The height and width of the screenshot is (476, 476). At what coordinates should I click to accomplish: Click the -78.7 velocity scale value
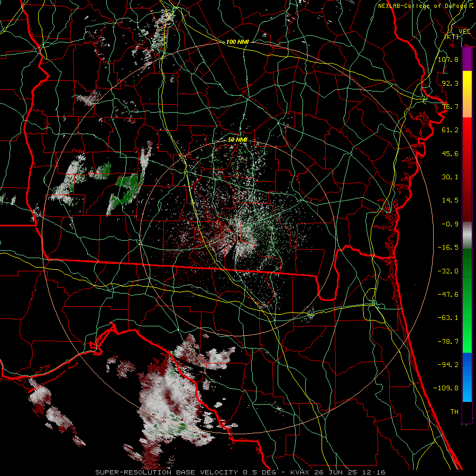(x=448, y=342)
